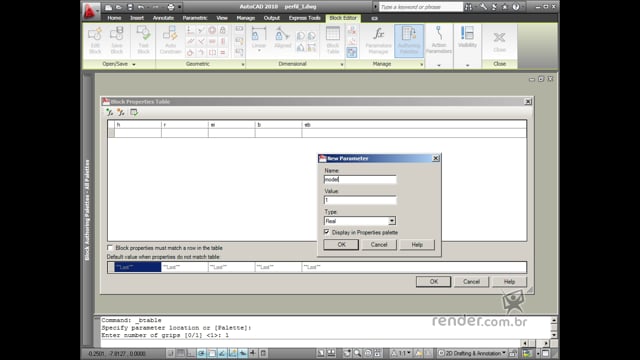Click OK in the Block Properties Table dialog
The image size is (640, 360).
[x=433, y=282]
